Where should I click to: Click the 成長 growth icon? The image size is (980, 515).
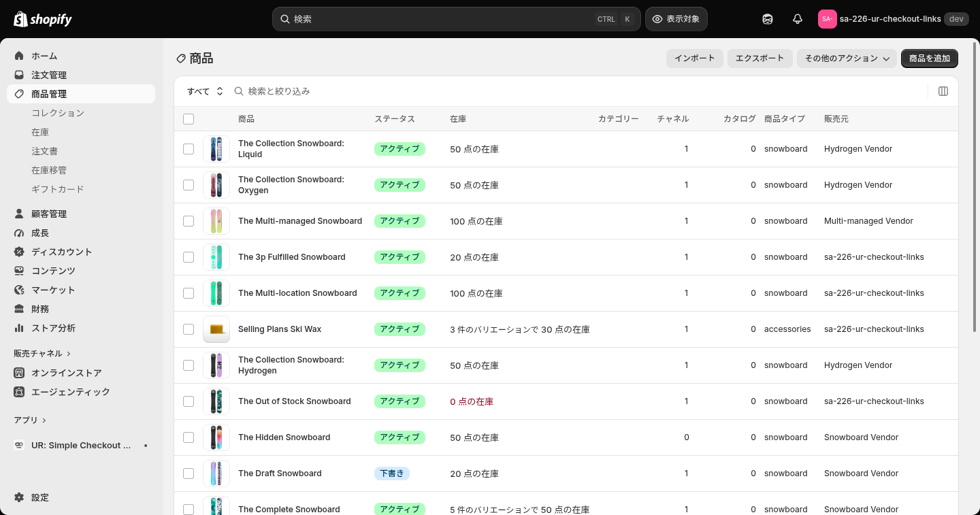pyautogui.click(x=19, y=233)
